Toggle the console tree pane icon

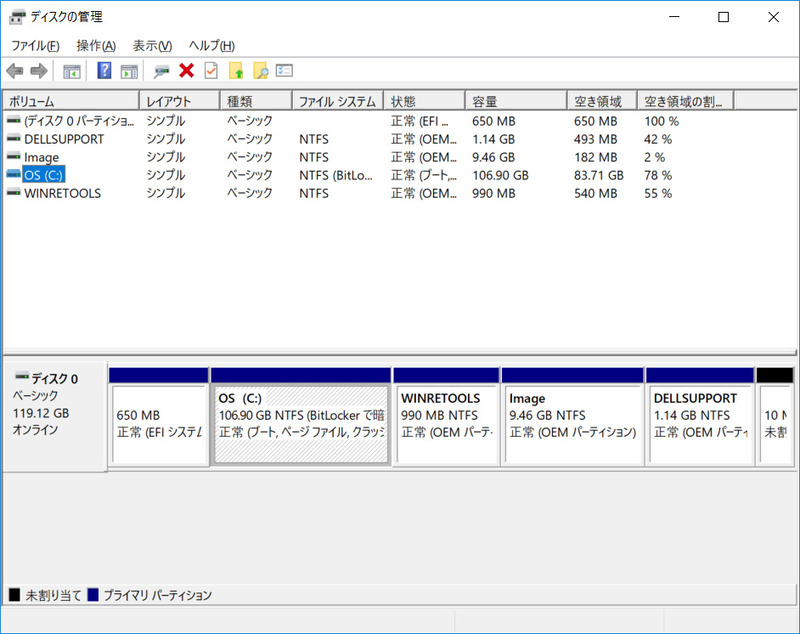tap(71, 70)
